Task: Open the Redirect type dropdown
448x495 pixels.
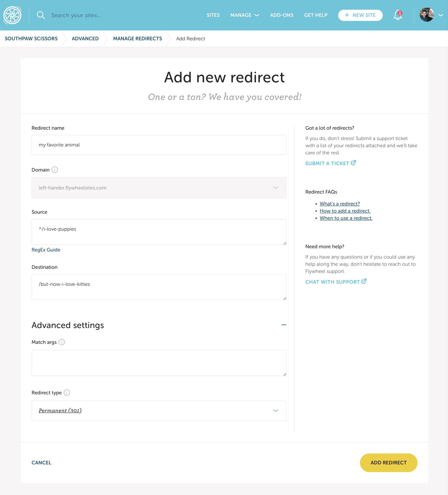Action: tap(159, 410)
